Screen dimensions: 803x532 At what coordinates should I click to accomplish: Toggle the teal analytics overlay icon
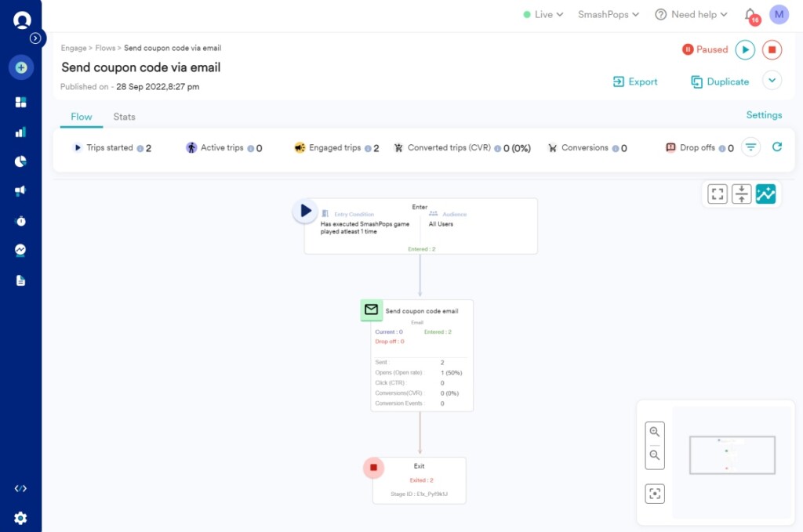pyautogui.click(x=766, y=194)
